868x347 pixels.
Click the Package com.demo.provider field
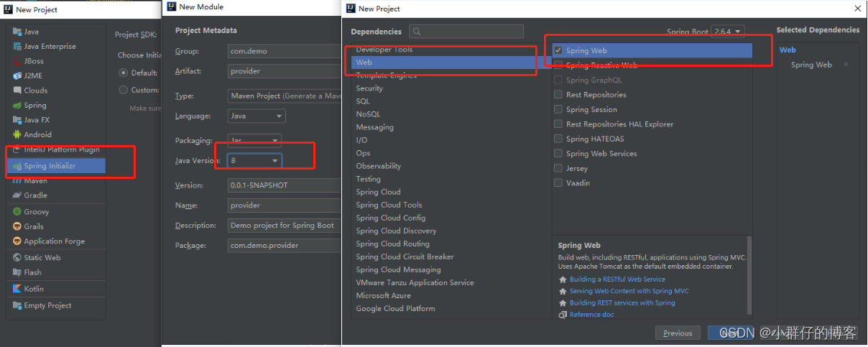click(x=285, y=245)
